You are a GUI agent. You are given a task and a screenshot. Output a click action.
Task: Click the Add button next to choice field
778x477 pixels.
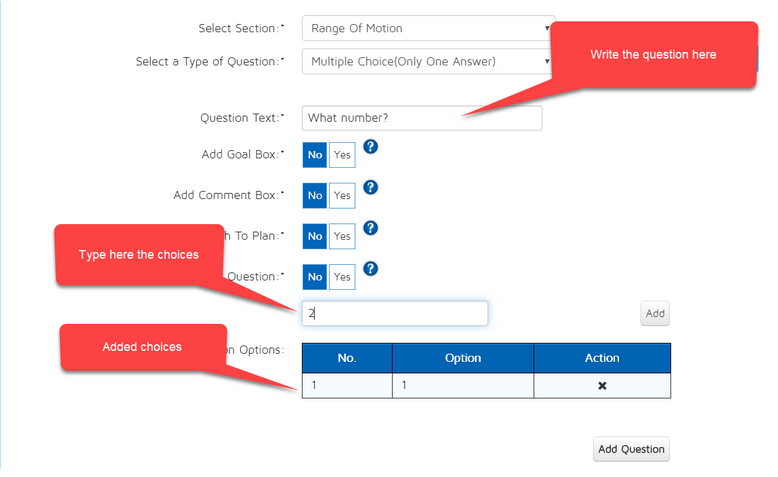655,314
